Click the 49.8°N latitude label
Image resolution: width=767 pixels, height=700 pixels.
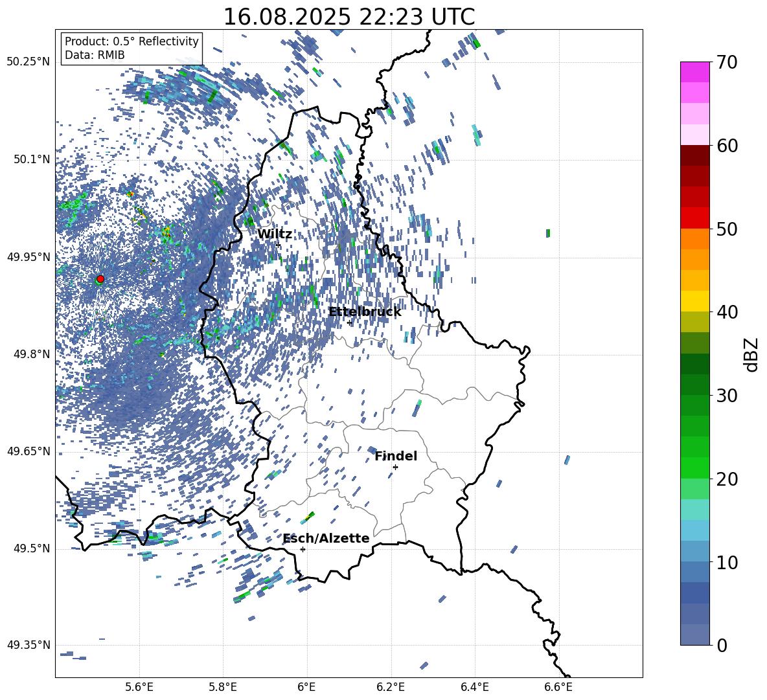coord(31,354)
